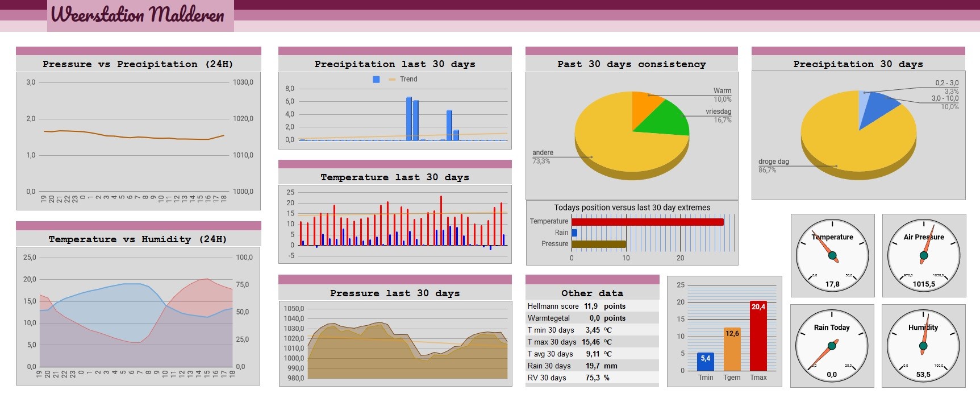Click the Humidity gauge dial
Viewport: 980px width, 402px height.
click(x=924, y=346)
